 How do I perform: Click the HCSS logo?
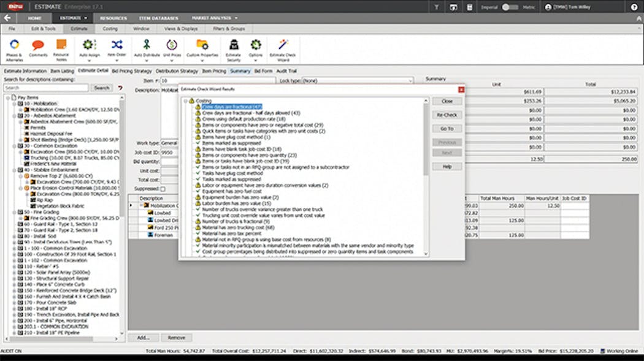click(15, 7)
